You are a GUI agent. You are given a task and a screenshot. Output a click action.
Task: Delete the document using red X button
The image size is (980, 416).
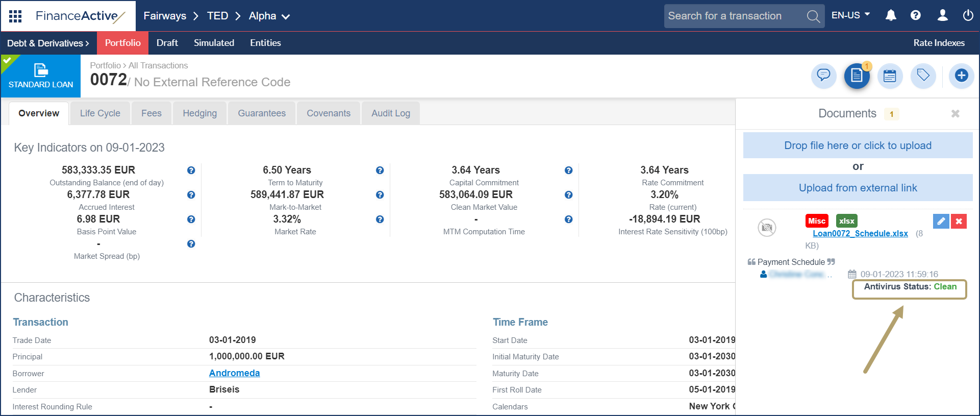click(x=959, y=221)
